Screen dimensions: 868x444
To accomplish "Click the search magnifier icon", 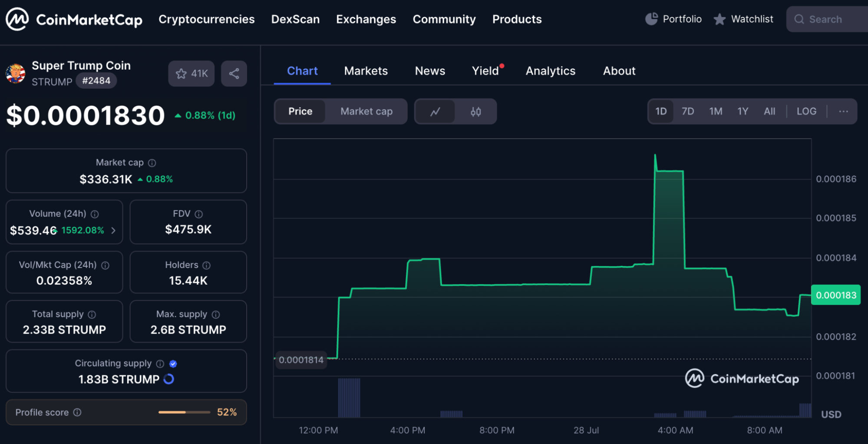I will pyautogui.click(x=799, y=19).
